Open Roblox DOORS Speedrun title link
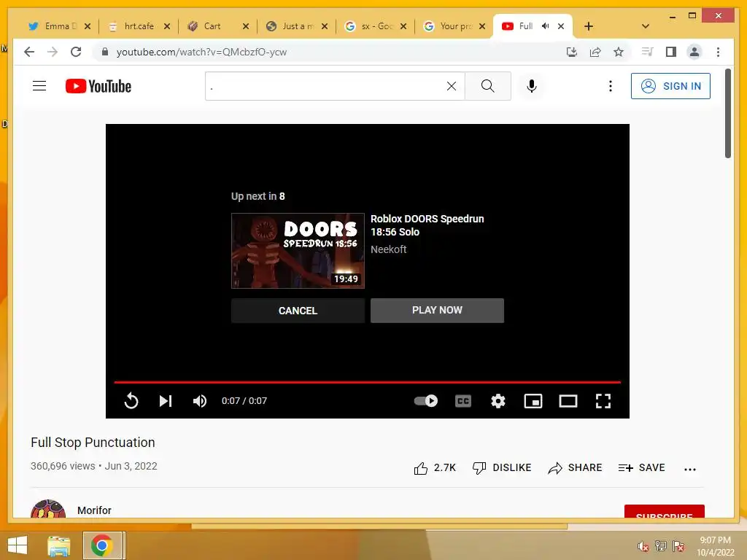Viewport: 747px width, 560px height. click(x=427, y=225)
